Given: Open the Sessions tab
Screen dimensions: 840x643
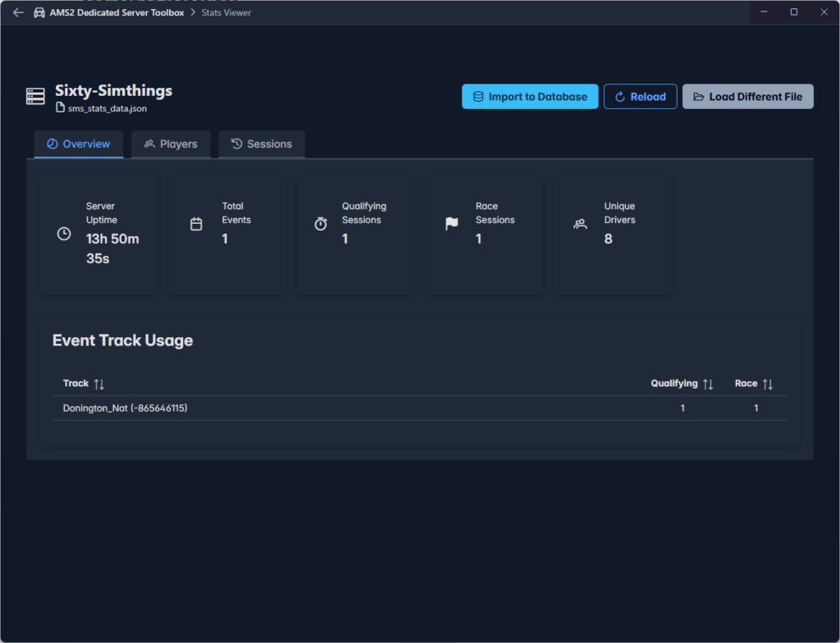Looking at the screenshot, I should click(262, 144).
